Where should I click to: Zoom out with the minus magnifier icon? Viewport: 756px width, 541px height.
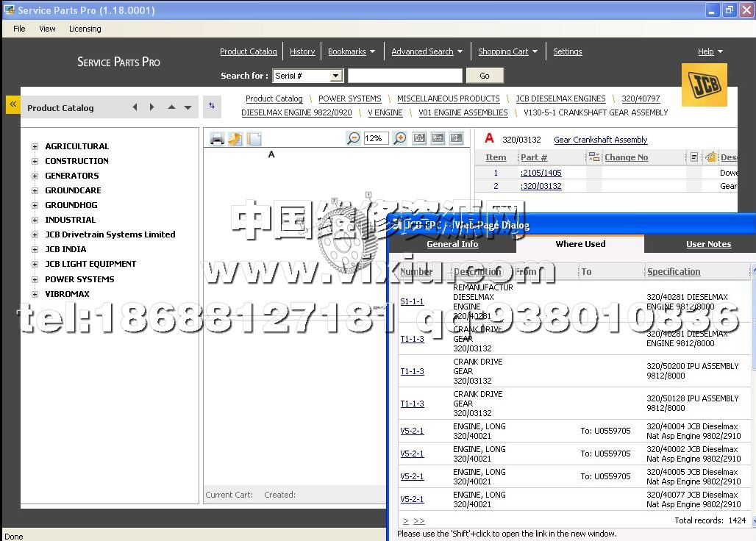[x=354, y=138]
